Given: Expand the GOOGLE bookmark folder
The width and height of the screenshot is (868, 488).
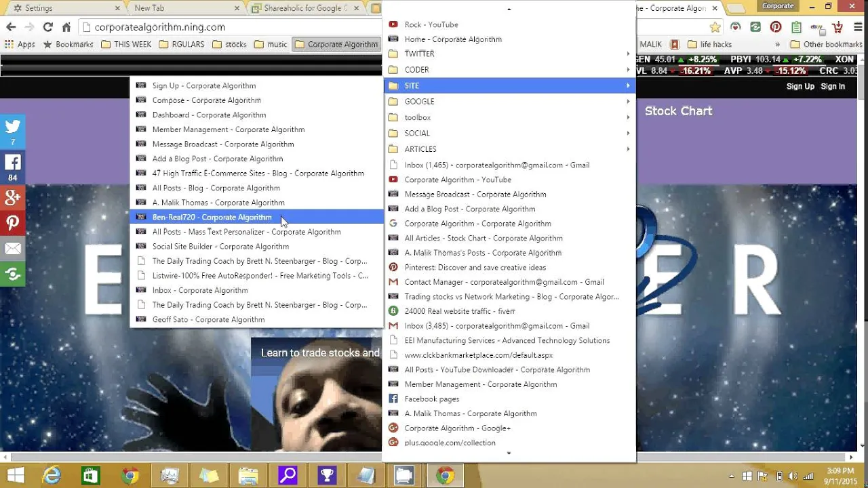Looking at the screenshot, I should [509, 102].
